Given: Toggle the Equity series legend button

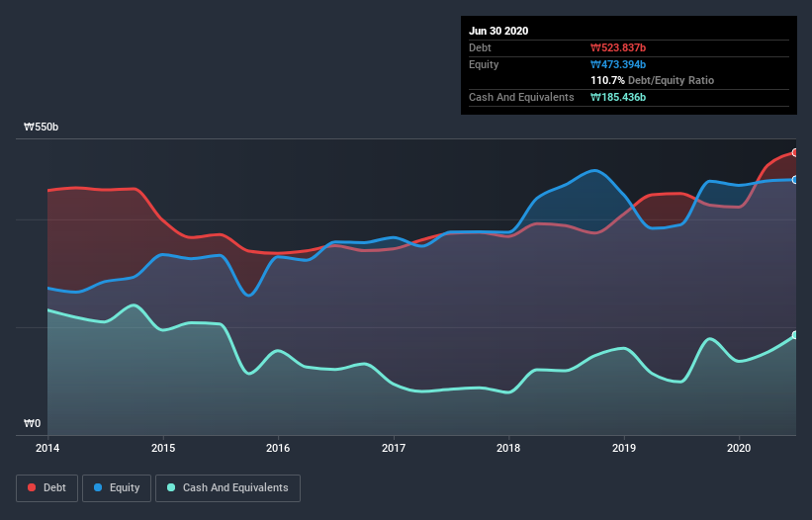Looking at the screenshot, I should [x=117, y=488].
